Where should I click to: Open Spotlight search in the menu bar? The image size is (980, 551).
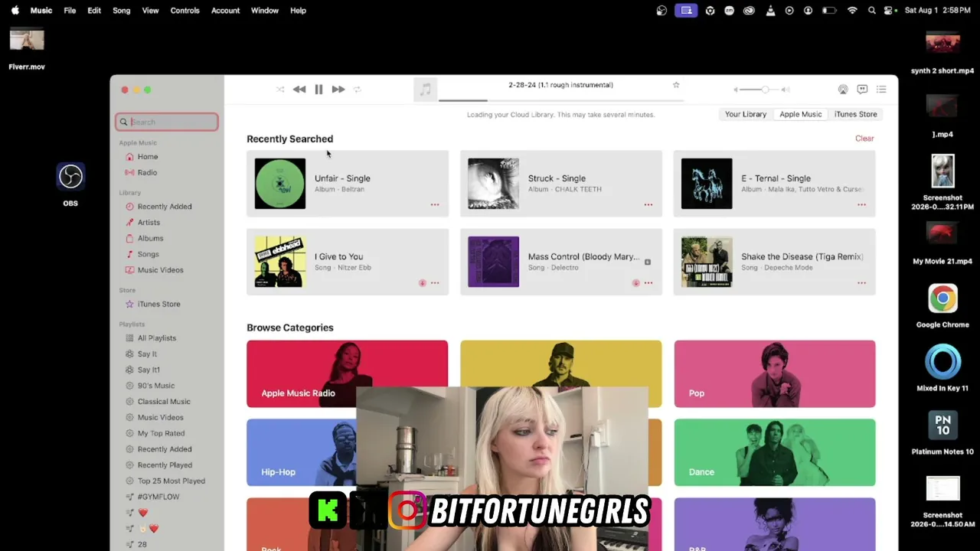[x=872, y=11]
